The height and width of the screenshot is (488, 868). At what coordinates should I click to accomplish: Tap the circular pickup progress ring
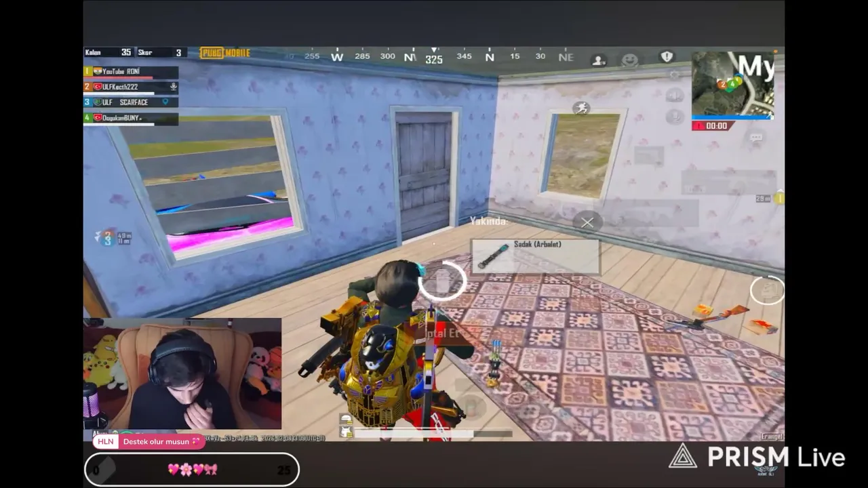443,279
